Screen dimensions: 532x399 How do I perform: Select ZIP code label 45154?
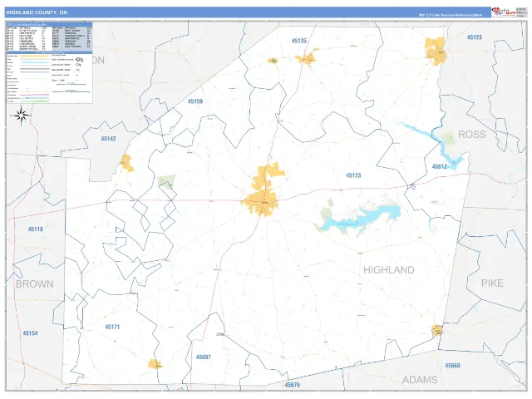[30, 333]
